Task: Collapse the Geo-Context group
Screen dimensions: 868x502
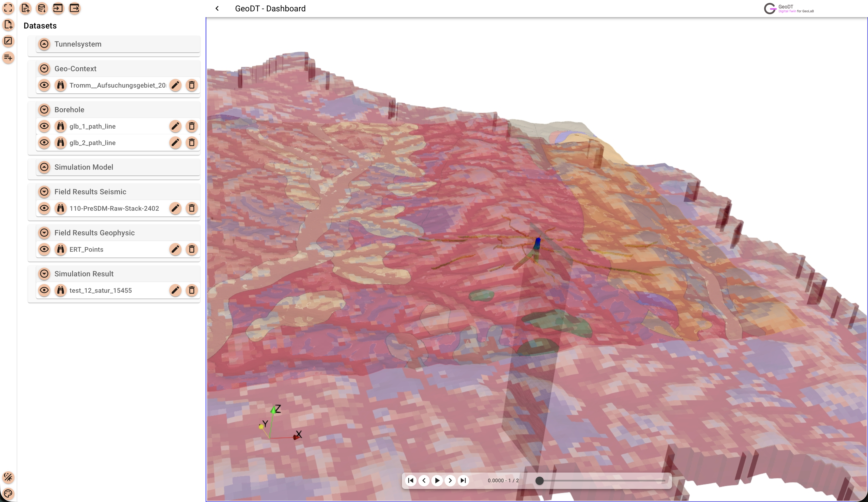Action: click(x=44, y=69)
